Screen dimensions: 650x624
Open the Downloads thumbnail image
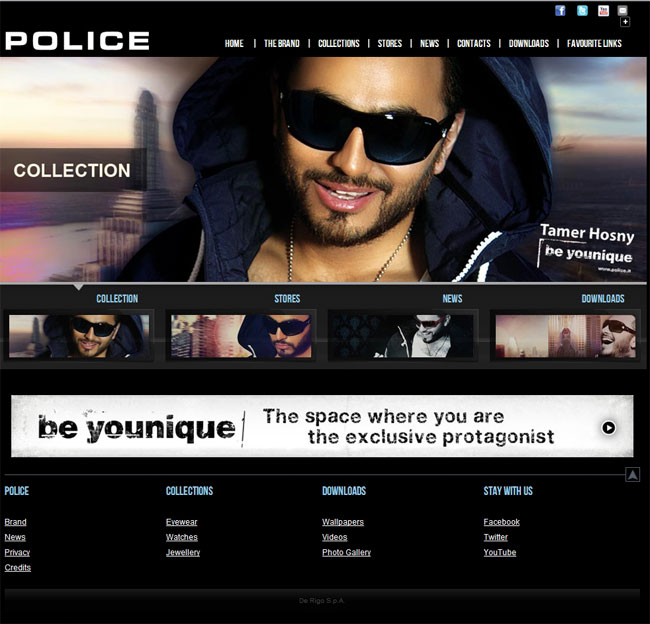pos(565,336)
